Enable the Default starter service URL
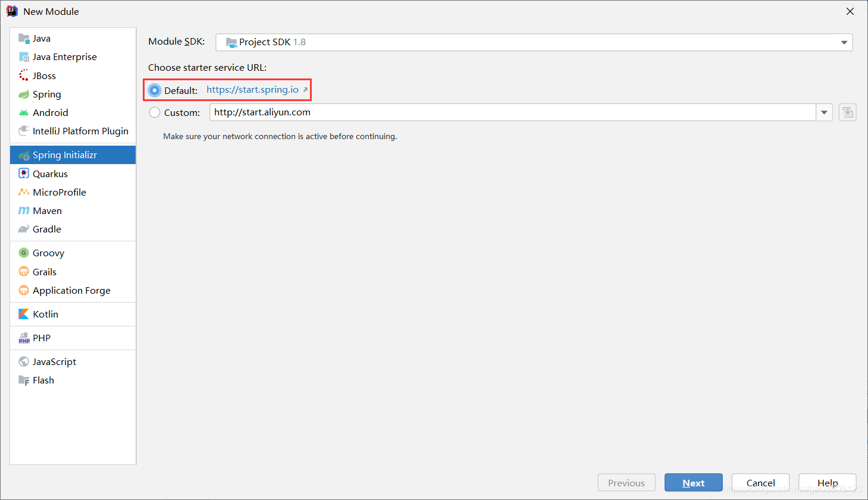The image size is (868, 500). click(x=155, y=90)
